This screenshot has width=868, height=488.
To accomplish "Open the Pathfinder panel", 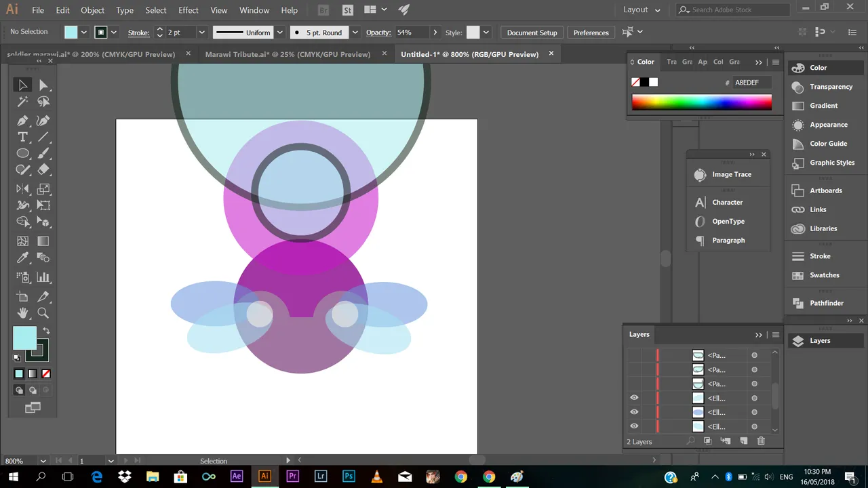I will click(826, 303).
